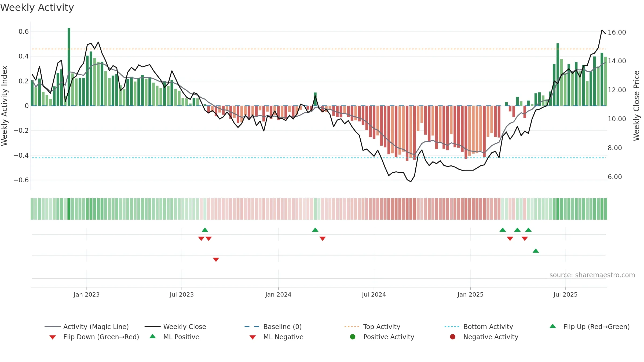The height and width of the screenshot is (362, 644).
Task: Toggle the Weekly Close legend entry
Action: coord(175,327)
